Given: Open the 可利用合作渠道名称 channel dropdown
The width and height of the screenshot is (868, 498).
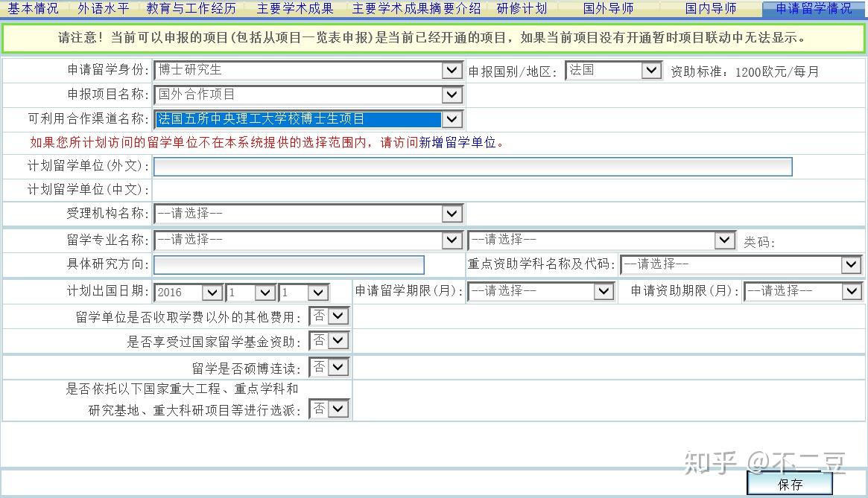Looking at the screenshot, I should [452, 118].
